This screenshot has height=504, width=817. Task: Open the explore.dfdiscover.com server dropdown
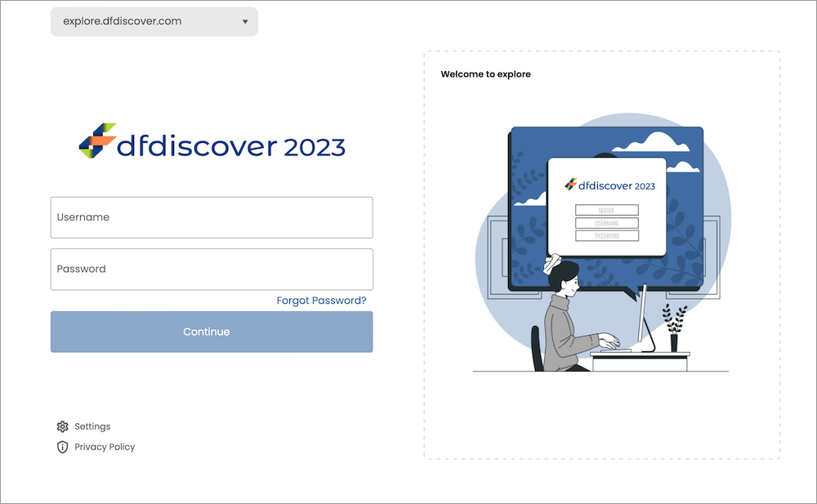(154, 21)
